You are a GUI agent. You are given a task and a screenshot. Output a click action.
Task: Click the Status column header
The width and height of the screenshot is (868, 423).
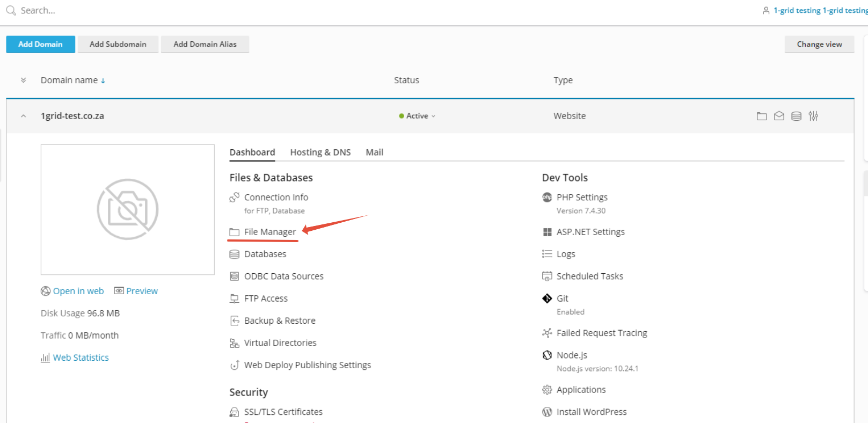pyautogui.click(x=406, y=80)
